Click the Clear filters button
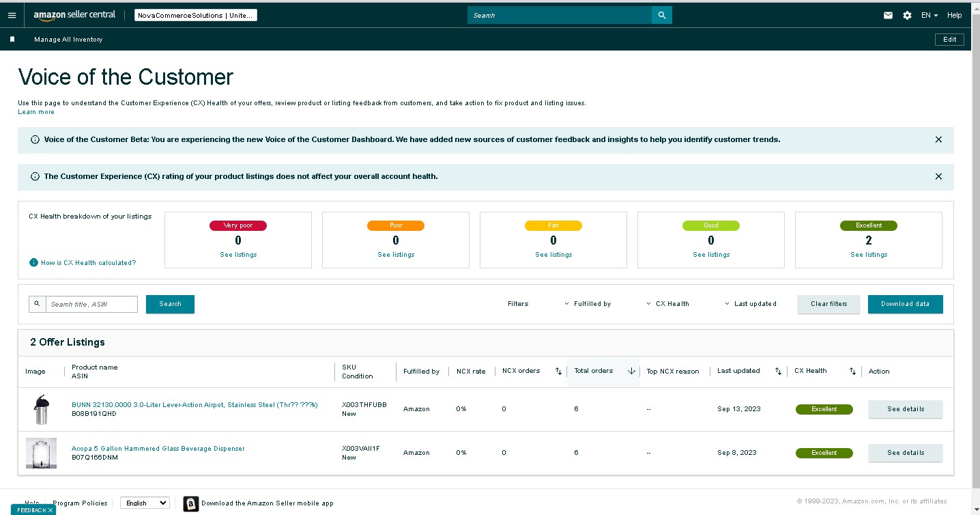 828,304
